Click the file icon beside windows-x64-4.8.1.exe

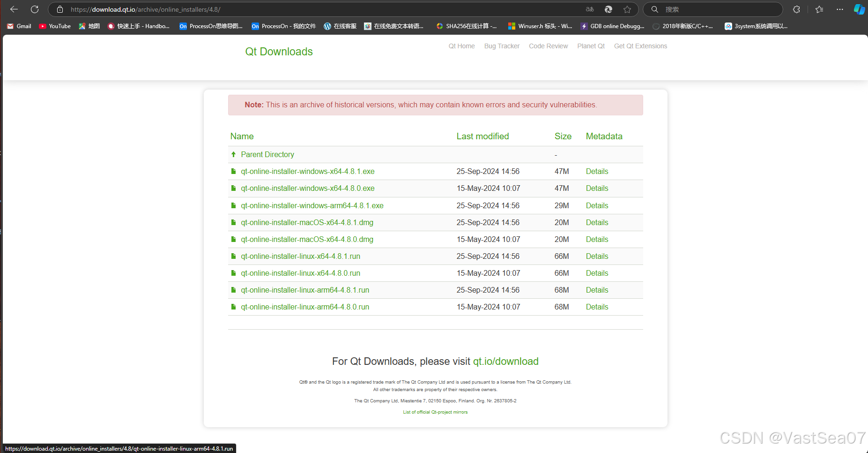coord(233,171)
